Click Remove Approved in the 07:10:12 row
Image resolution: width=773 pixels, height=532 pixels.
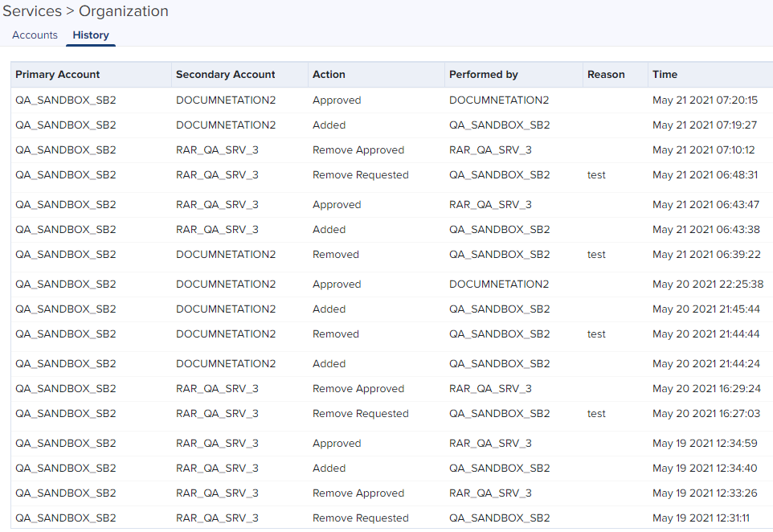click(x=358, y=150)
